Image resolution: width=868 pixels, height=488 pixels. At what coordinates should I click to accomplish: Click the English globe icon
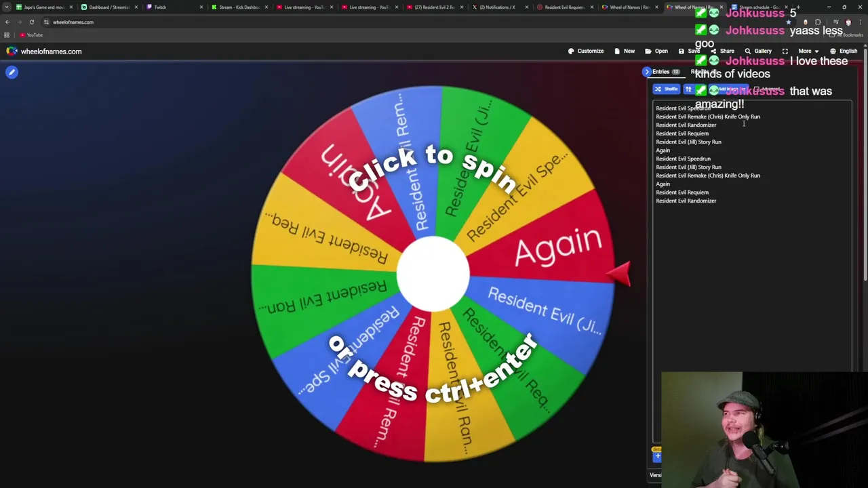833,51
